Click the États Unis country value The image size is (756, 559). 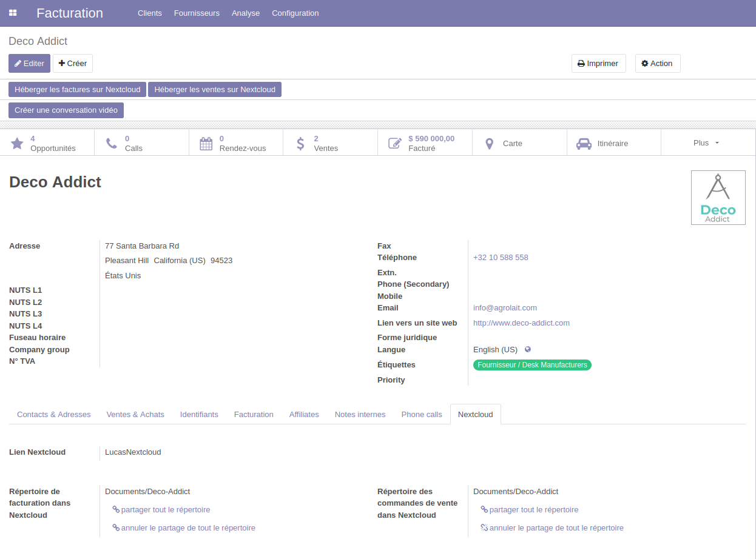tap(123, 276)
